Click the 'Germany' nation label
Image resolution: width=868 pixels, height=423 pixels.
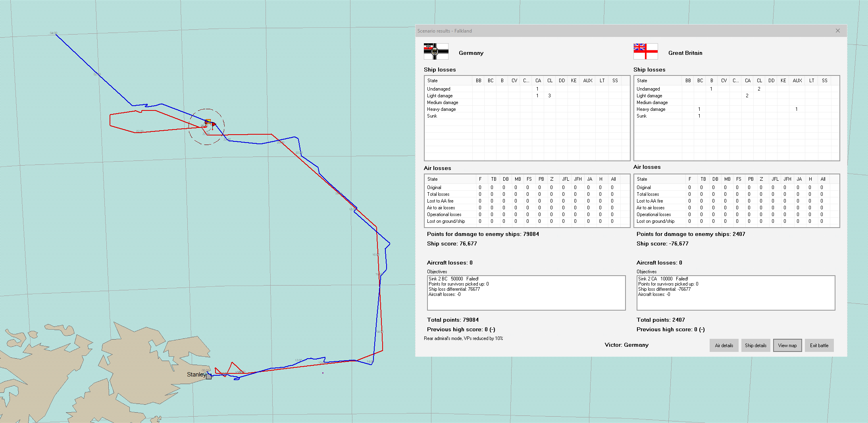point(471,53)
